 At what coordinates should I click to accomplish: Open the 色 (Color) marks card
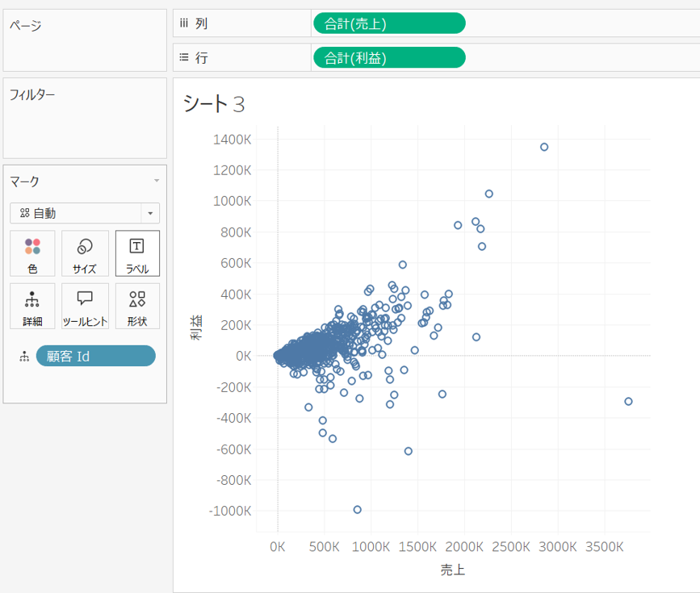(32, 253)
